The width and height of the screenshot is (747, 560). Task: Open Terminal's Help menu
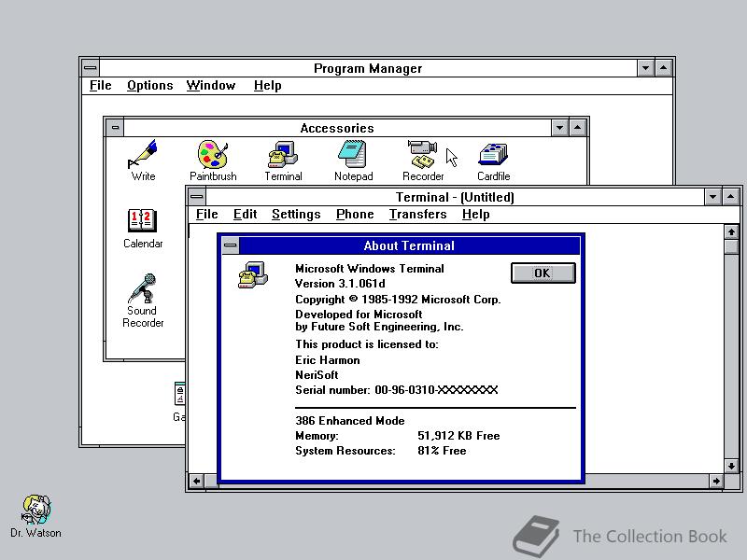[x=475, y=215]
